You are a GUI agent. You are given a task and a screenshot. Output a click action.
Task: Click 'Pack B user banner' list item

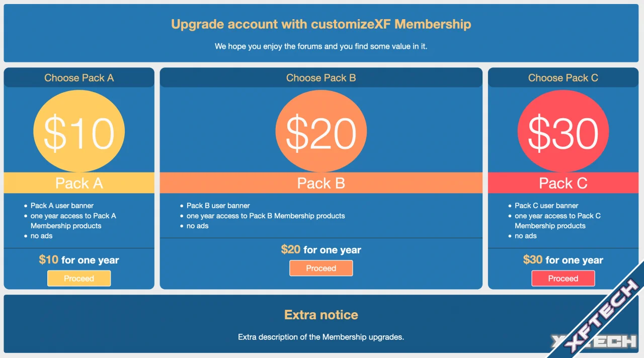tap(218, 206)
